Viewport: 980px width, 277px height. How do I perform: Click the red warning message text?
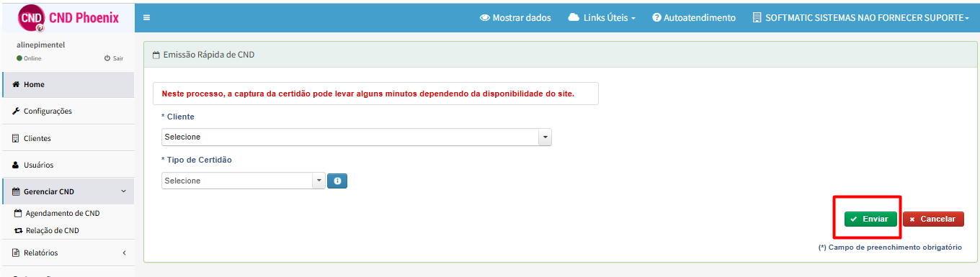coord(368,94)
